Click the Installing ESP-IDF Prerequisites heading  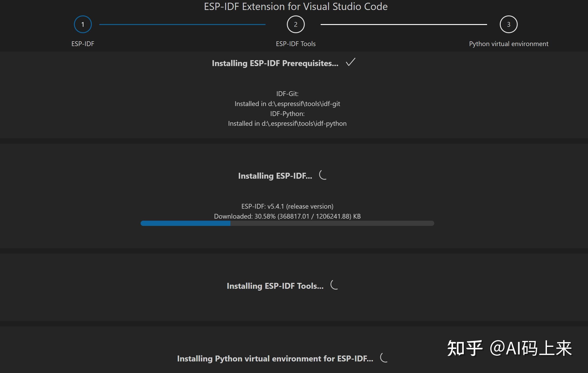[275, 63]
